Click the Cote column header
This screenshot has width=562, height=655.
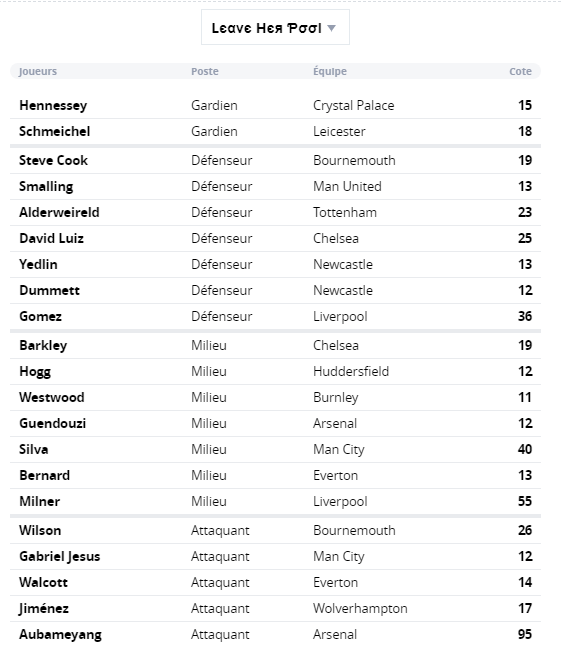520,71
